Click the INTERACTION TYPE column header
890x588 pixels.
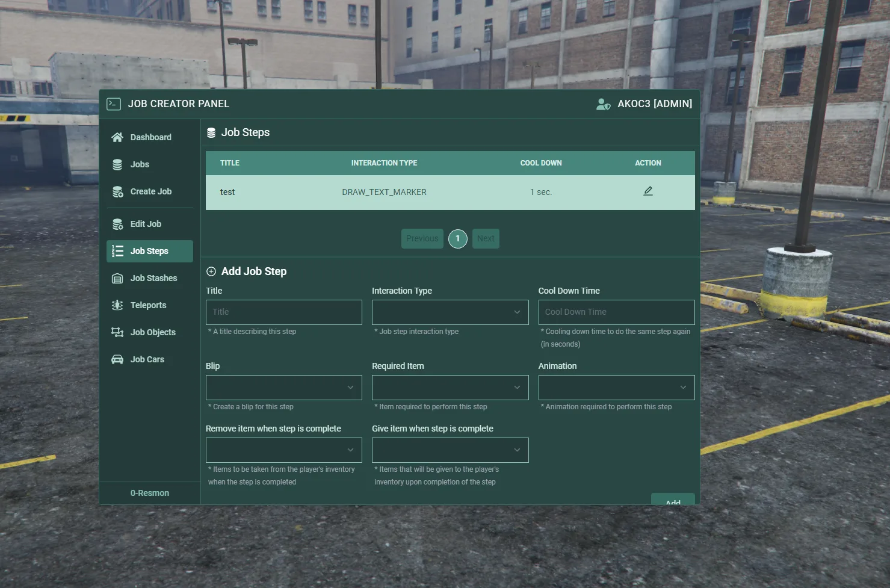coord(384,163)
